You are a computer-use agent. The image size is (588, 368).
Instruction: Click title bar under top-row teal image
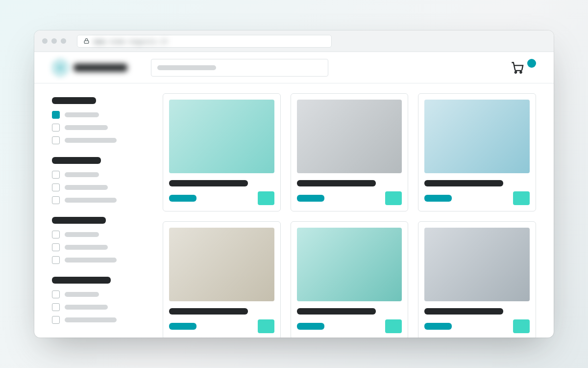pos(208,184)
